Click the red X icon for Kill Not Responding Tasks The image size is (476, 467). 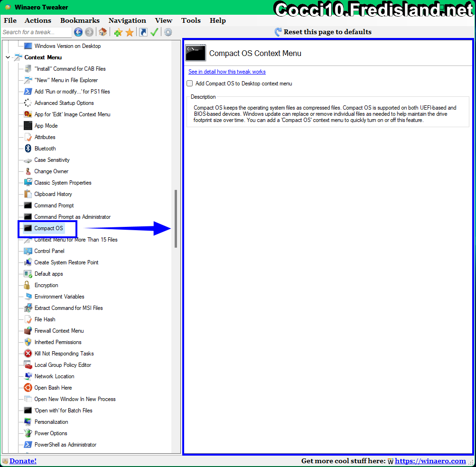[28, 354]
